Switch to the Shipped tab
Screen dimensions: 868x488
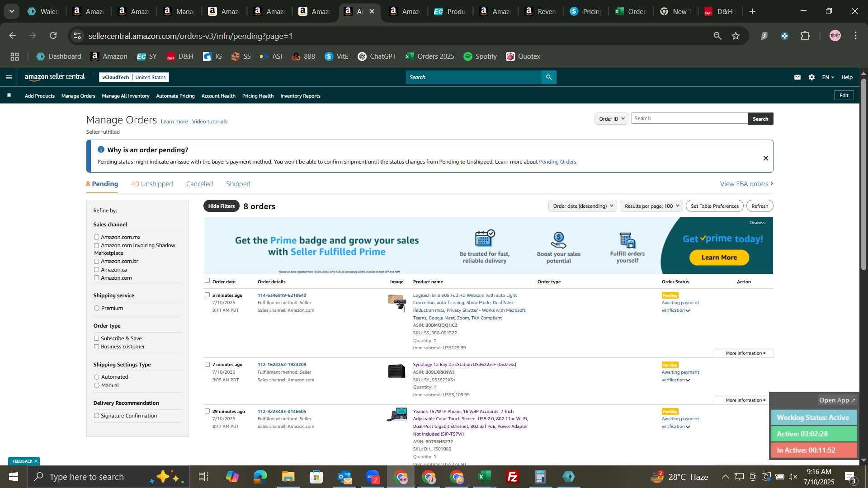point(238,184)
